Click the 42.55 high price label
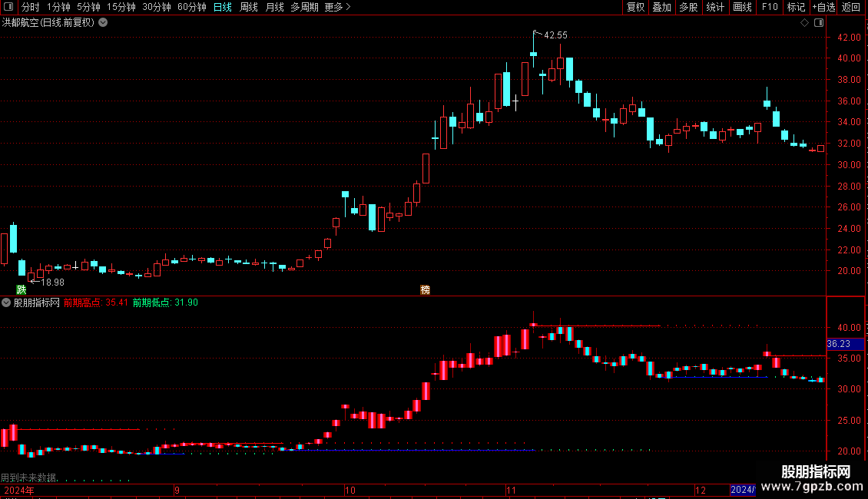 (556, 35)
